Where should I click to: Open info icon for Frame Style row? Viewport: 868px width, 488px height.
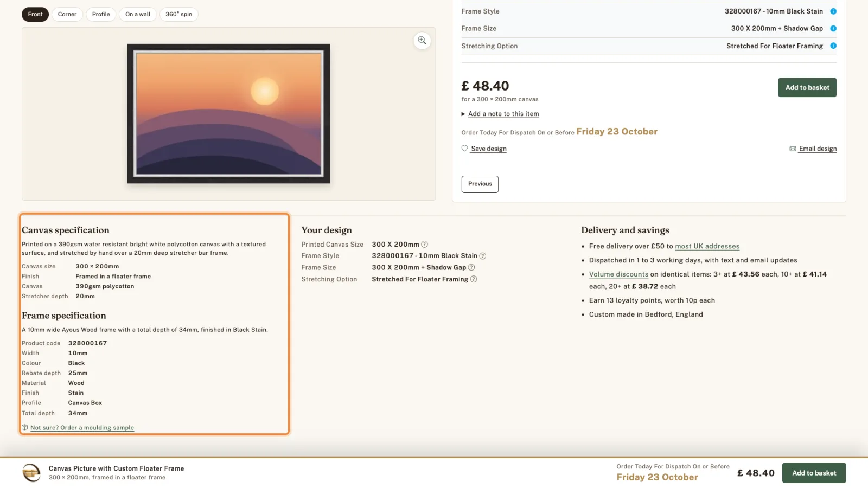tap(833, 11)
